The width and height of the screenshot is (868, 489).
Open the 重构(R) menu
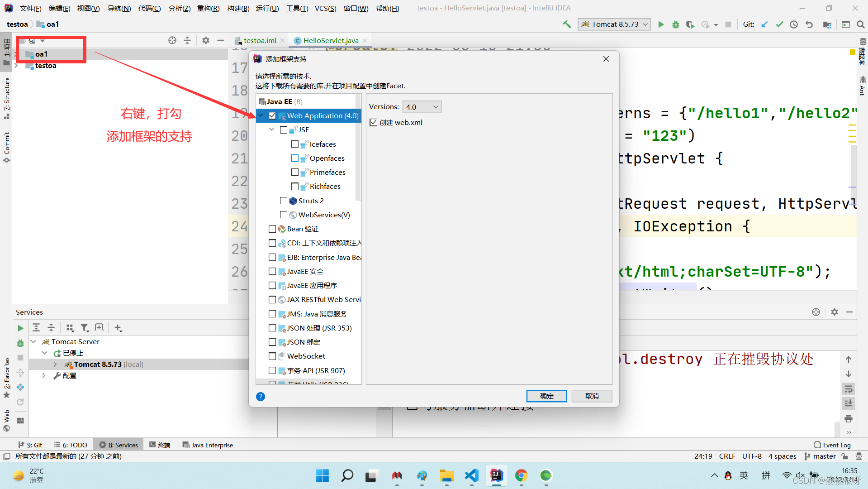click(x=208, y=8)
